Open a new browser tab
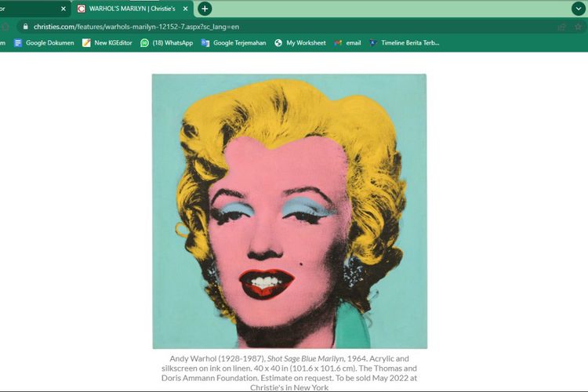 pyautogui.click(x=205, y=9)
